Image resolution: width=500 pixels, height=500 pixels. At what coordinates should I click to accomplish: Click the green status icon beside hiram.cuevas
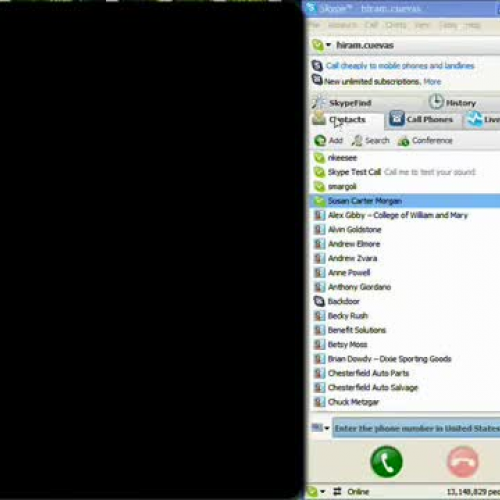click(318, 45)
